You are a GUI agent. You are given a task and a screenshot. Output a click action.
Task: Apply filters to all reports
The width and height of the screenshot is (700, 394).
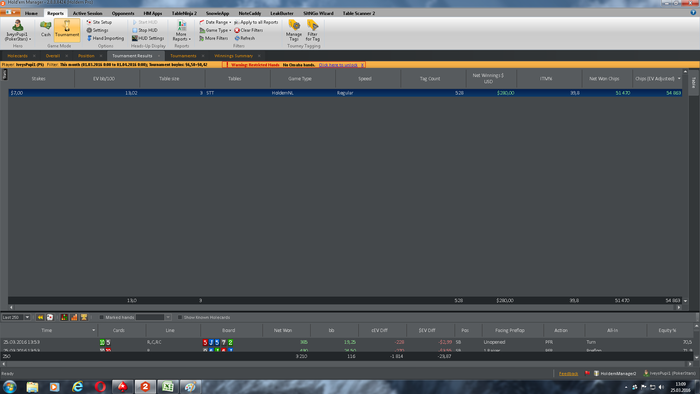256,22
